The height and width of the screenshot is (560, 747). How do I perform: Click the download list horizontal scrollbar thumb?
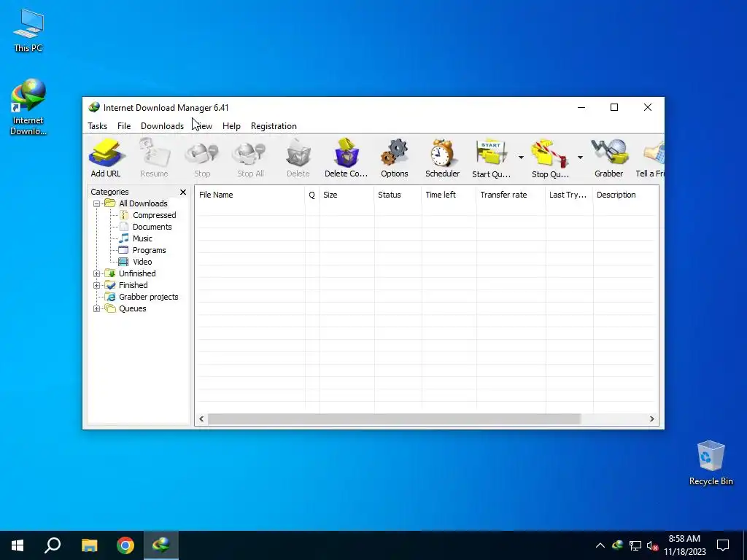(394, 419)
